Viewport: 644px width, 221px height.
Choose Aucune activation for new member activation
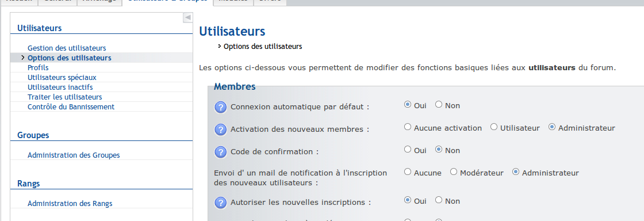pyautogui.click(x=408, y=127)
